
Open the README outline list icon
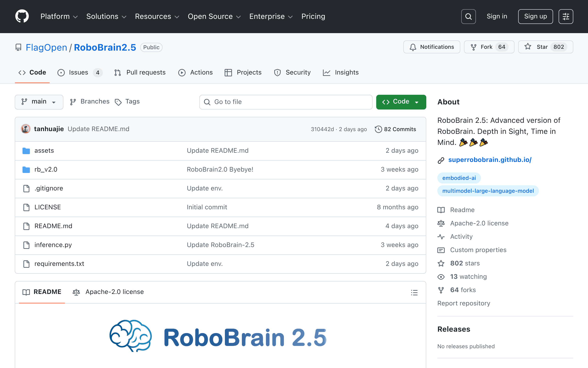[414, 292]
